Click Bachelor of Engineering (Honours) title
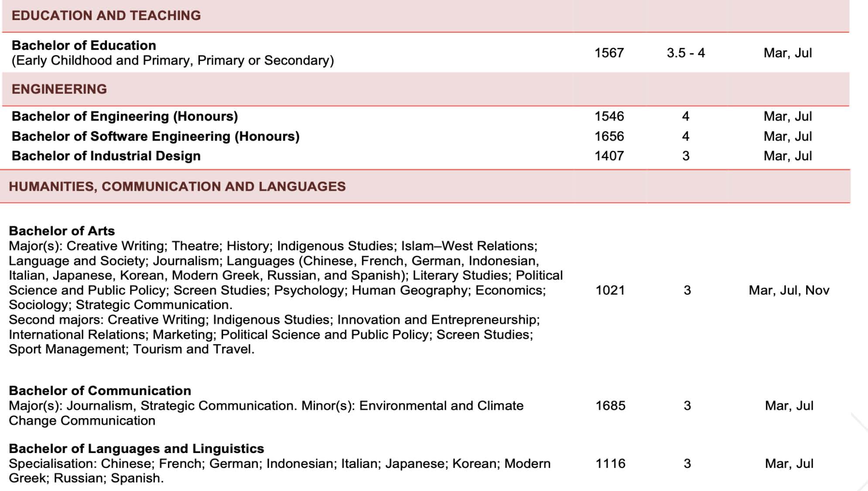The height and width of the screenshot is (491, 868). coord(125,117)
